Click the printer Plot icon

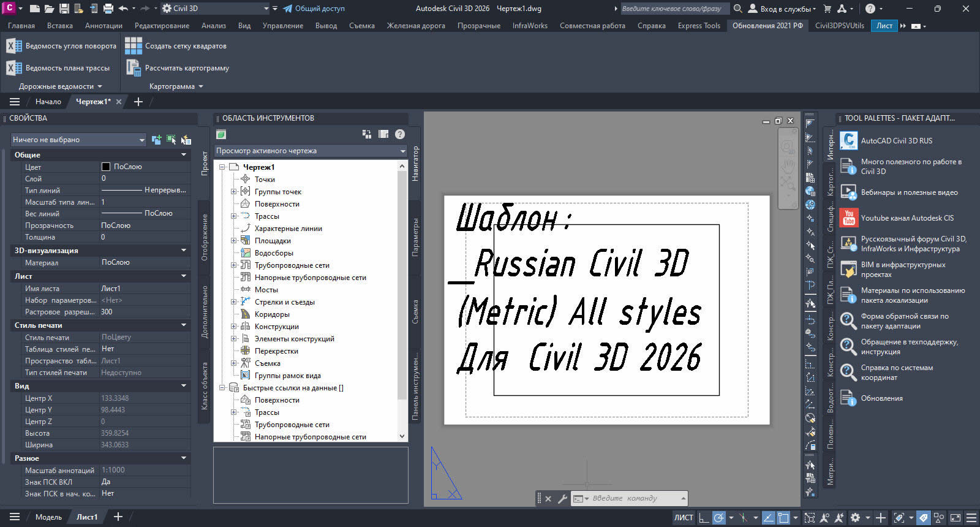click(108, 9)
